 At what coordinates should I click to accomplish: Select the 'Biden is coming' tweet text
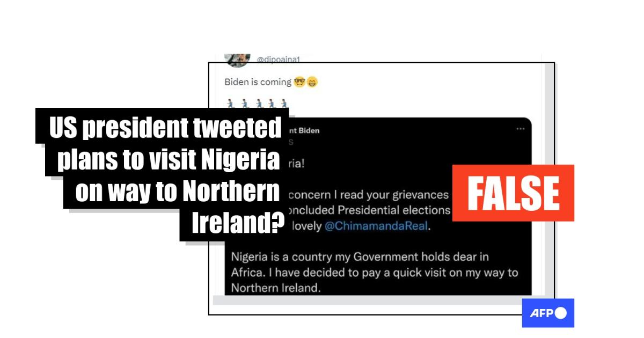[258, 82]
